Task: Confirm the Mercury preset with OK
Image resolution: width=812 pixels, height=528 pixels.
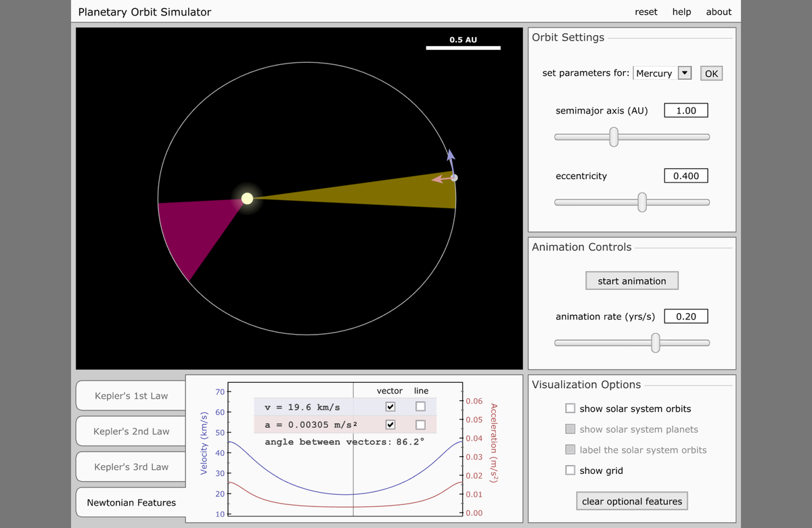Action: (x=711, y=73)
